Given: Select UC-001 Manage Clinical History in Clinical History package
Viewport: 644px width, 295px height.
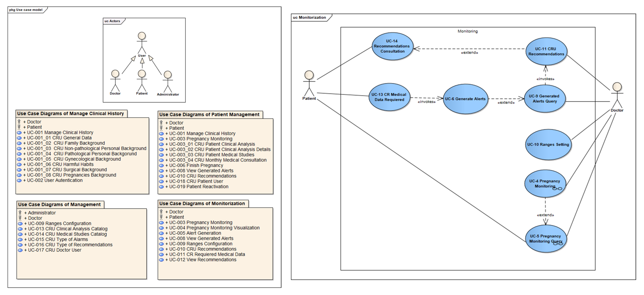Looking at the screenshot, I should (x=55, y=133).
